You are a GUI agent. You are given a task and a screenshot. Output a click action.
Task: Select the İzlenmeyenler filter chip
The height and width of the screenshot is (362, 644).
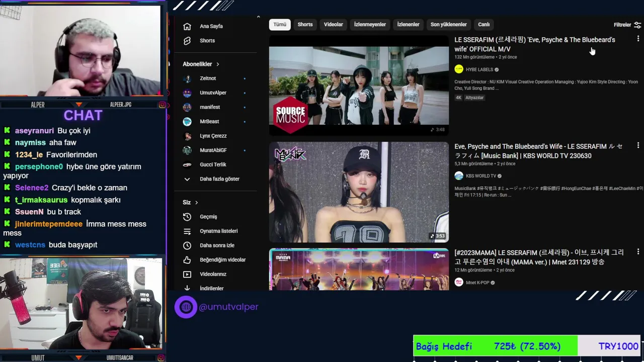click(370, 25)
